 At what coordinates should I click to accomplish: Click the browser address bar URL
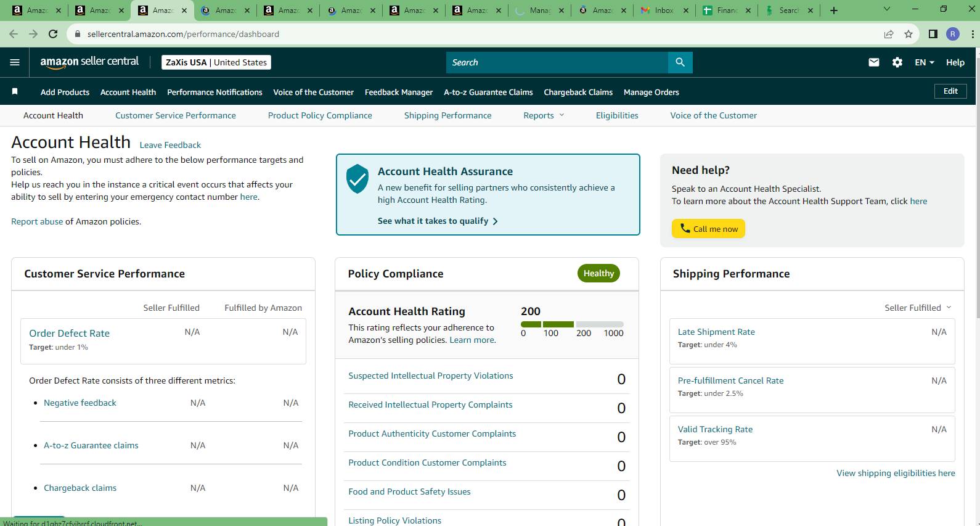point(183,34)
